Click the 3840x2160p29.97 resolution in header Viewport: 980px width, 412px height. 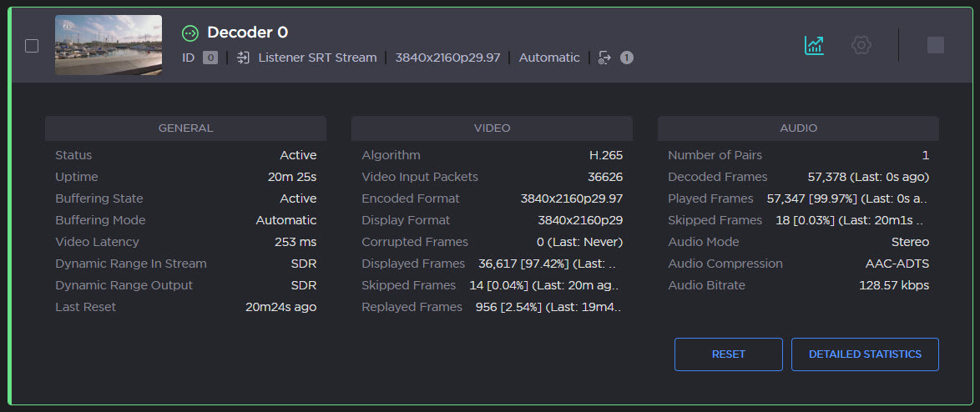[x=447, y=58]
